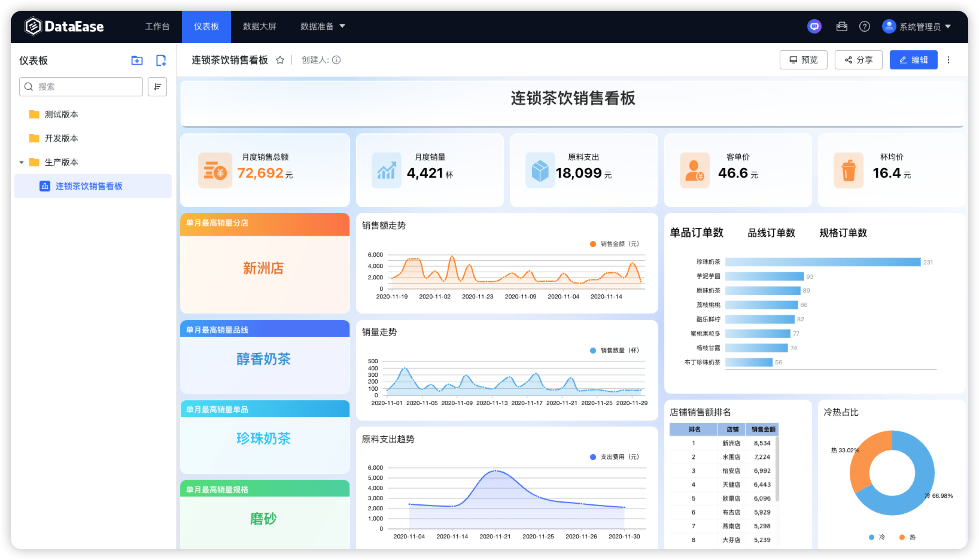The image size is (979, 560).
Task: Click the new dashboard document icon
Action: coord(160,60)
